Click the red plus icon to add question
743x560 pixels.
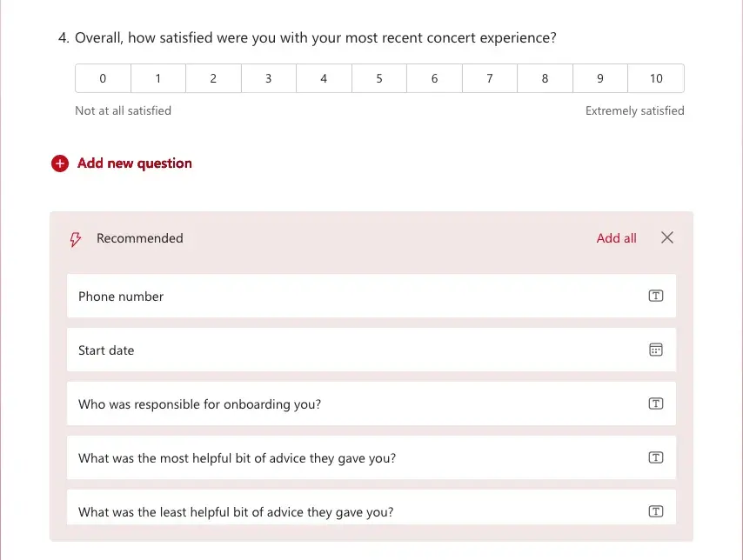coord(59,163)
